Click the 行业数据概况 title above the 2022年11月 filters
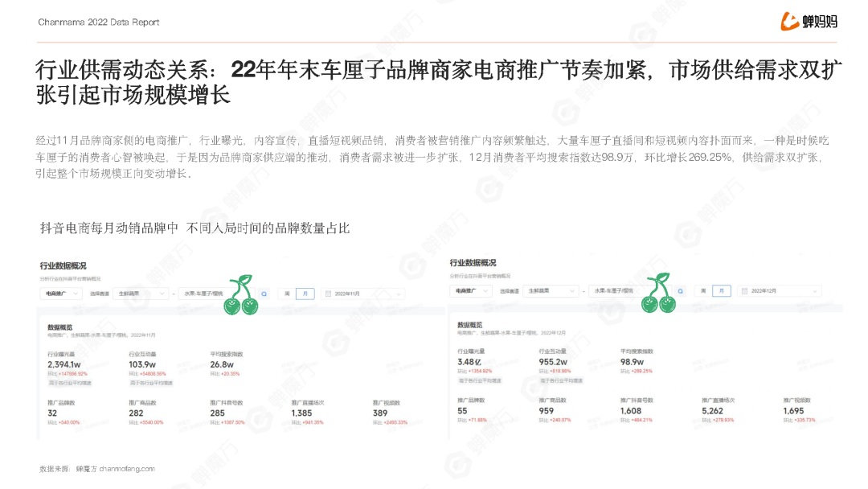The image size is (868, 489). [x=63, y=266]
